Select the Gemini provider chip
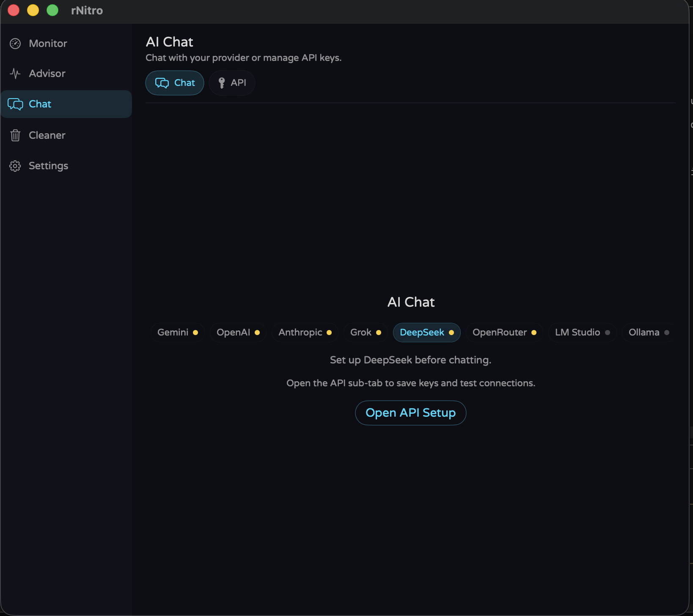693x616 pixels. coord(177,333)
